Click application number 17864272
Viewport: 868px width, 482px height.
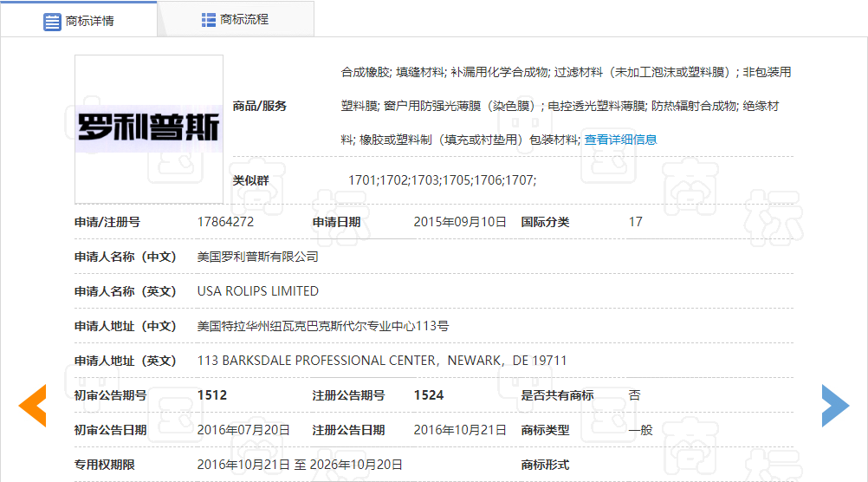point(225,222)
